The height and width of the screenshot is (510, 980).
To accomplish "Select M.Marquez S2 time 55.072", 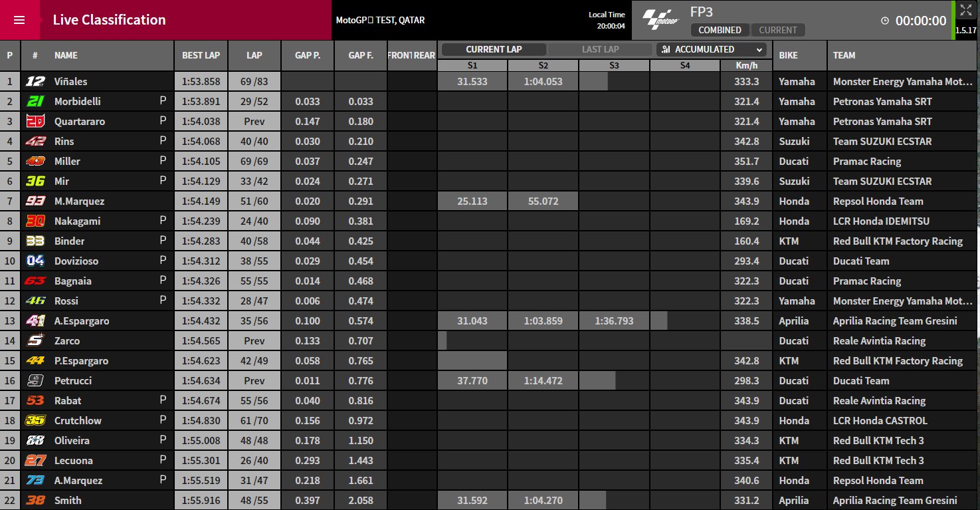I will [543, 201].
